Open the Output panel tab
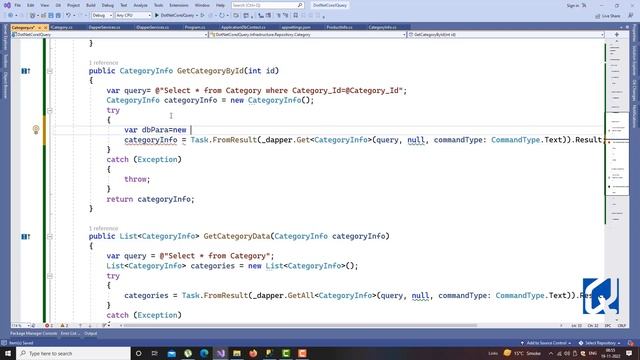The width and height of the screenshot is (640, 360). click(x=91, y=333)
